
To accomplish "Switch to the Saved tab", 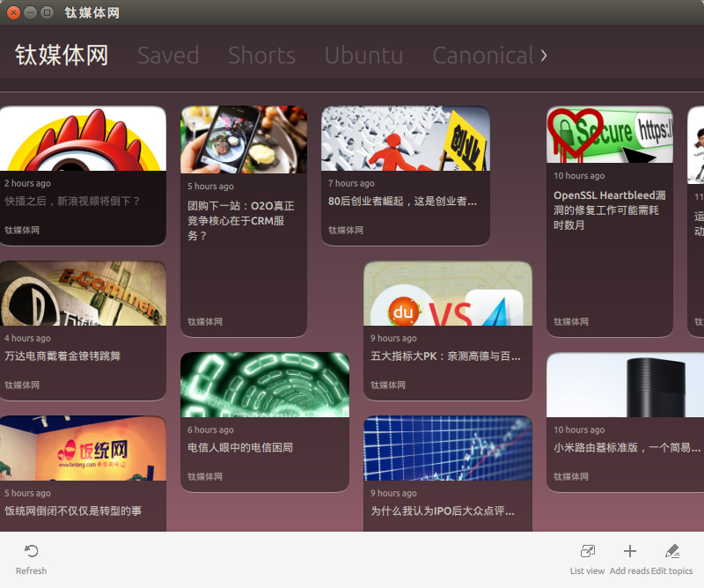I will click(x=168, y=55).
